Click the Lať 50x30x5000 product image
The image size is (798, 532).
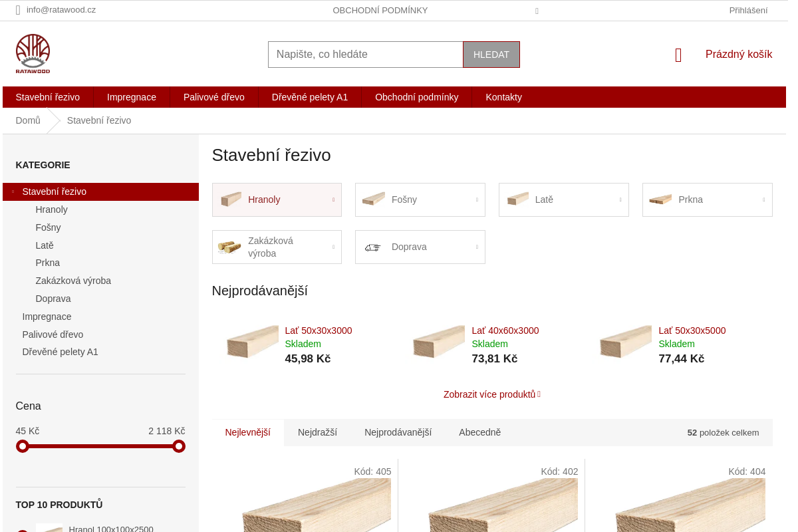coord(626,342)
